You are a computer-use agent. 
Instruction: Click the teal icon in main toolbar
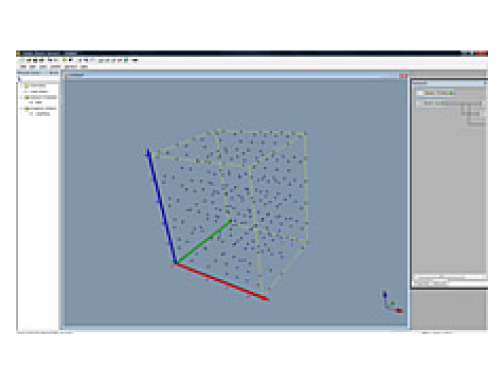click(x=126, y=60)
